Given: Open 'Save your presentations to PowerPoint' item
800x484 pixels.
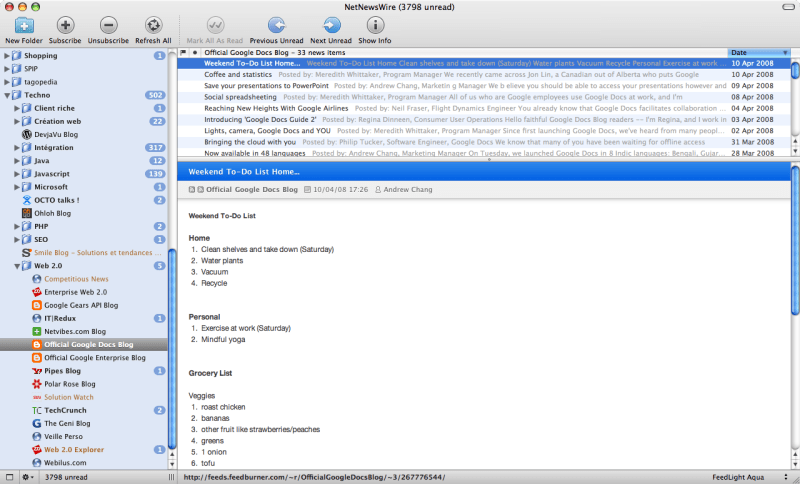Looking at the screenshot, I should tap(484, 86).
